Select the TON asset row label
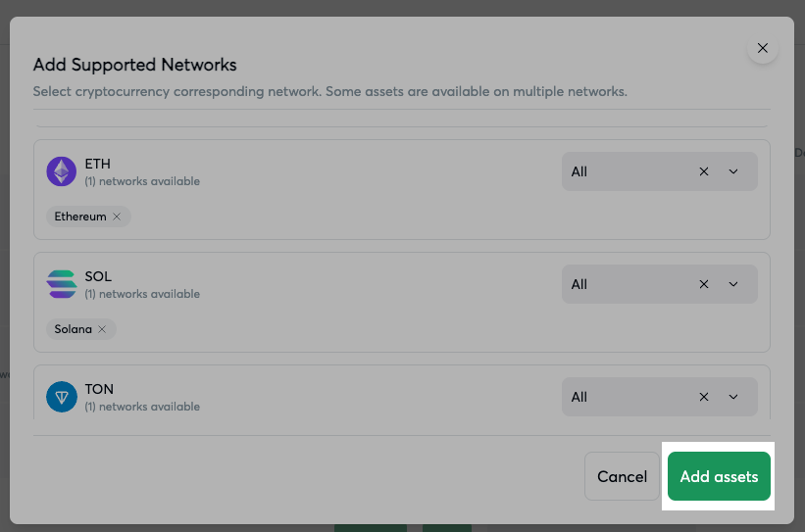 point(100,389)
